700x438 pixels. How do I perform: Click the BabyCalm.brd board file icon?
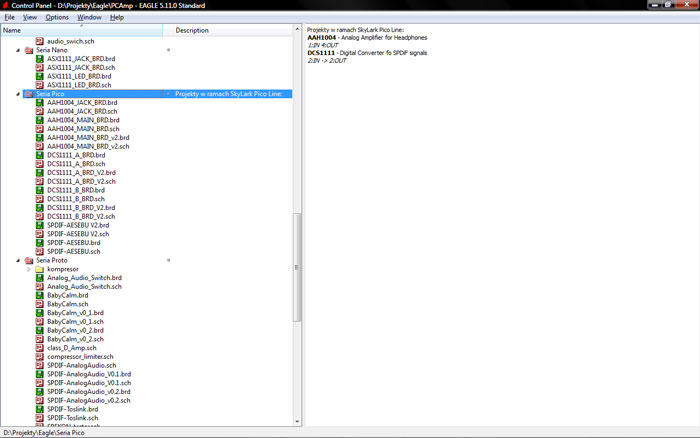tap(41, 296)
